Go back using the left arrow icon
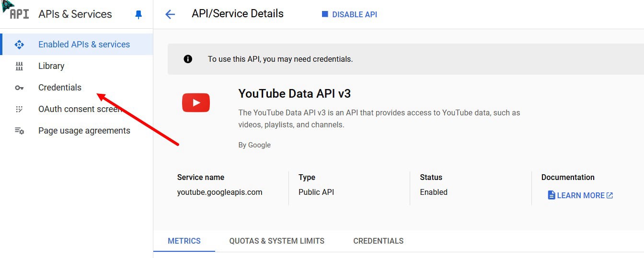Image resolution: width=644 pixels, height=258 pixels. click(170, 14)
